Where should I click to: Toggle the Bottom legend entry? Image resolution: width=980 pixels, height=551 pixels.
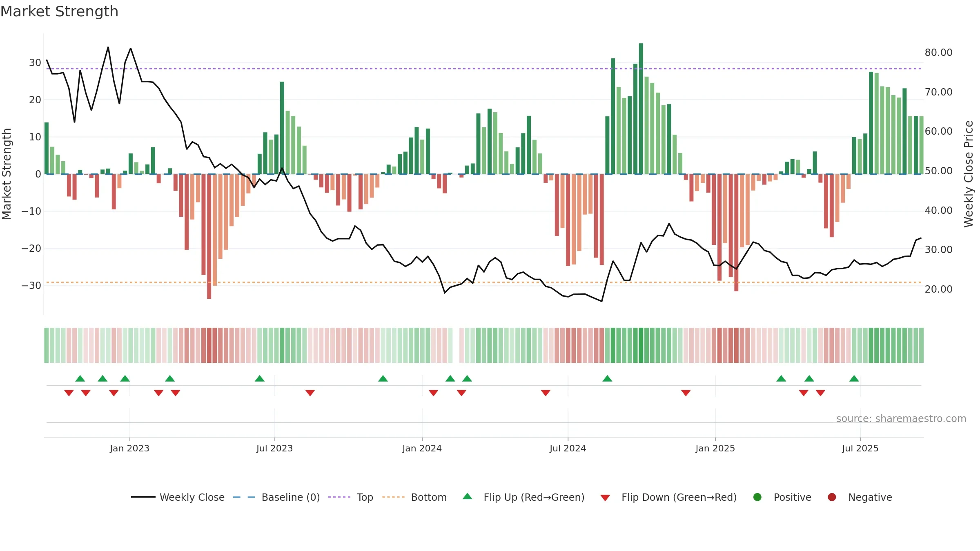[414, 497]
